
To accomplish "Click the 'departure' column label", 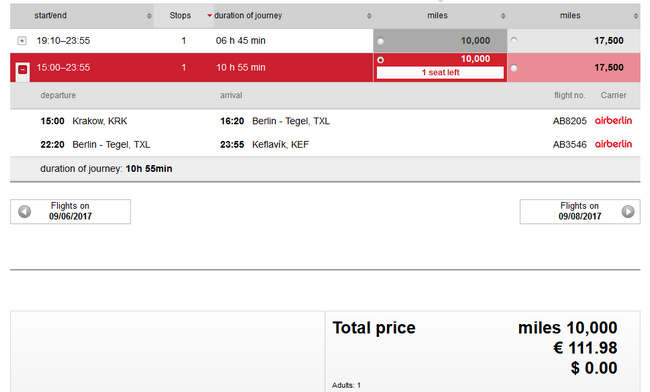I will tap(58, 95).
